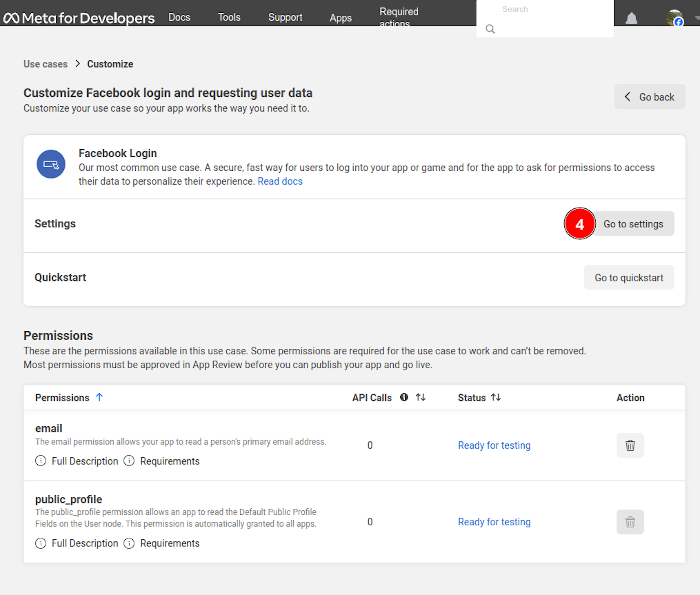
Task: Click the Facebook Login heading
Action: [118, 153]
